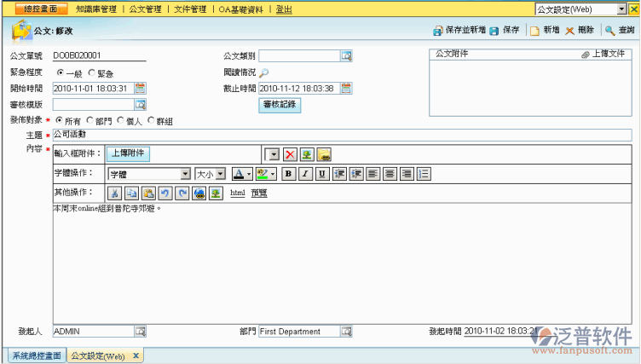The width and height of the screenshot is (641, 364).
Task: Choose the 群組 publish target option
Action: click(151, 121)
